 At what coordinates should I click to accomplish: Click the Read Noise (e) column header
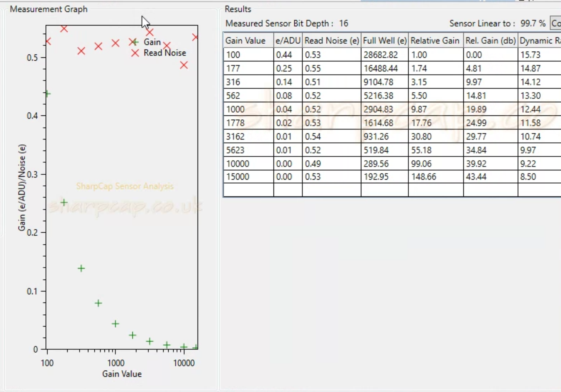(332, 40)
